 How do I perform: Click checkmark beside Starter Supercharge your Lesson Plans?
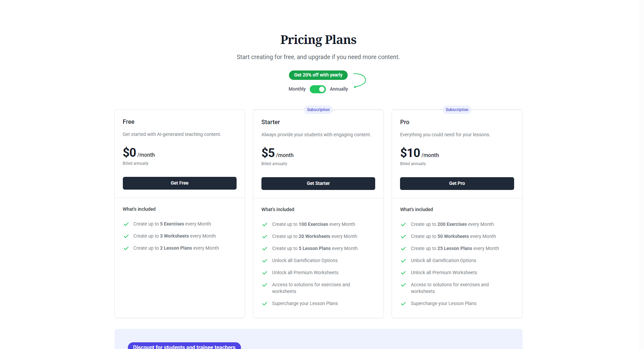(x=265, y=304)
